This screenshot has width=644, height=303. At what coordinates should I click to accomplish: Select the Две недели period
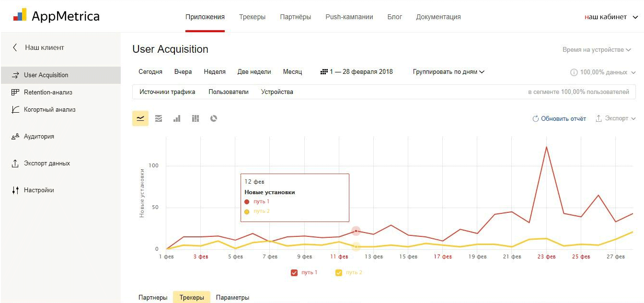coord(254,72)
